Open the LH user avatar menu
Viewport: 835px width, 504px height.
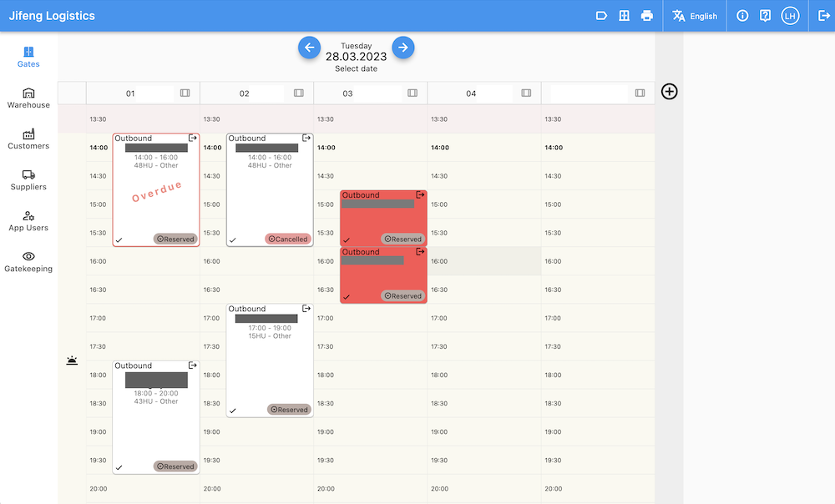pyautogui.click(x=790, y=16)
